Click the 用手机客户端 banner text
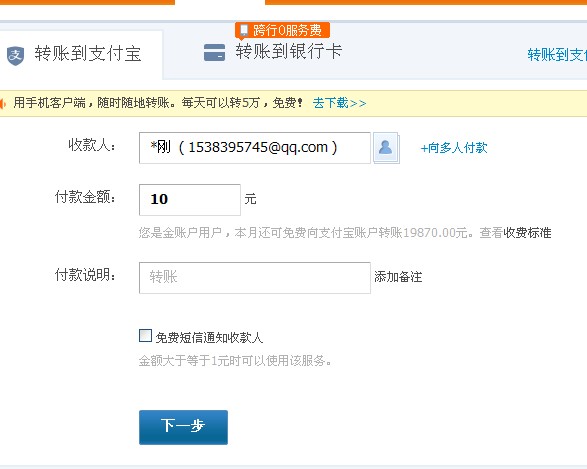 pos(158,103)
